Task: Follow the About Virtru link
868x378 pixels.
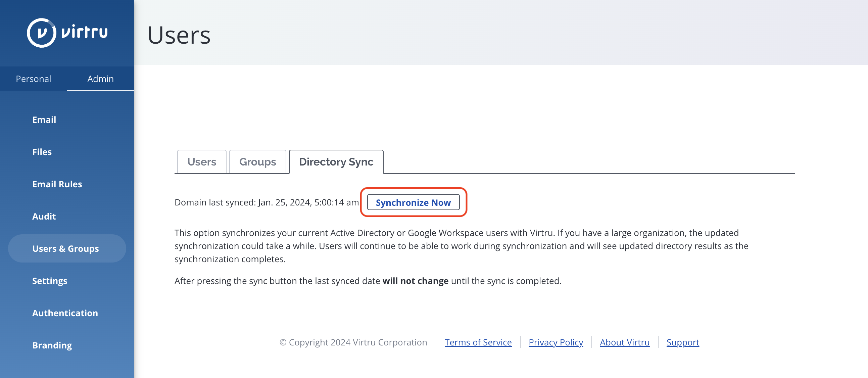Action: click(624, 342)
